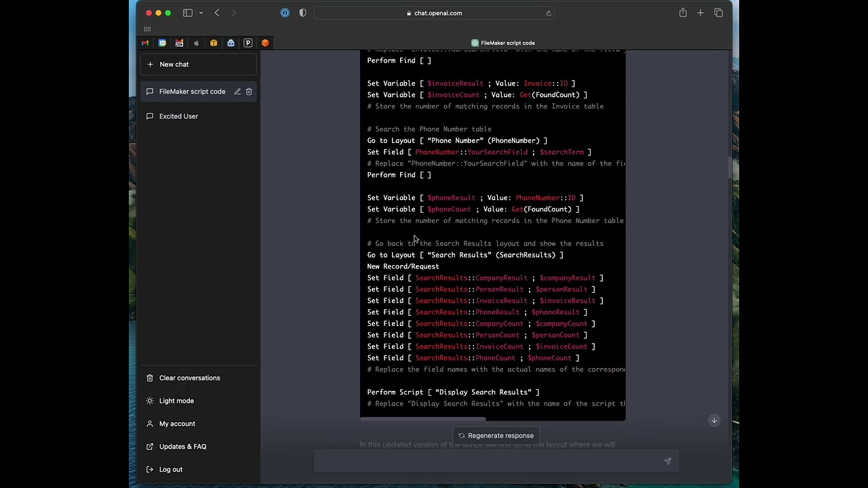Rename the FileMaker script code chat

tap(237, 91)
